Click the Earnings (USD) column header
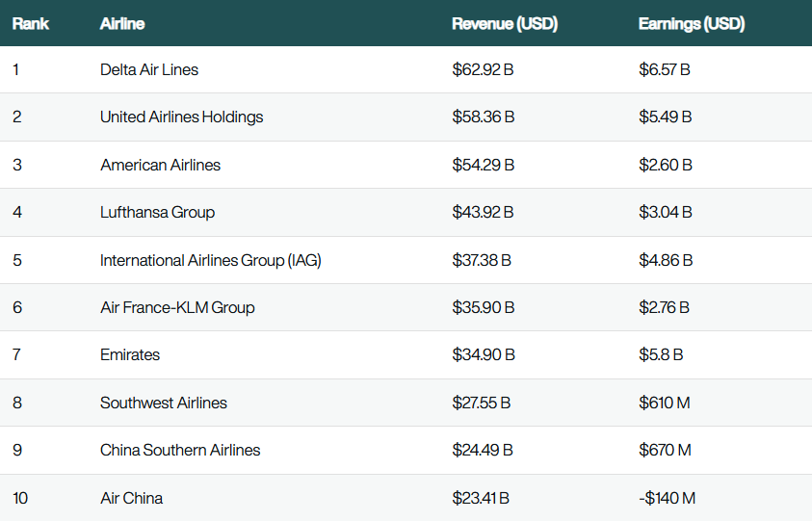This screenshot has width=812, height=521. (x=692, y=24)
